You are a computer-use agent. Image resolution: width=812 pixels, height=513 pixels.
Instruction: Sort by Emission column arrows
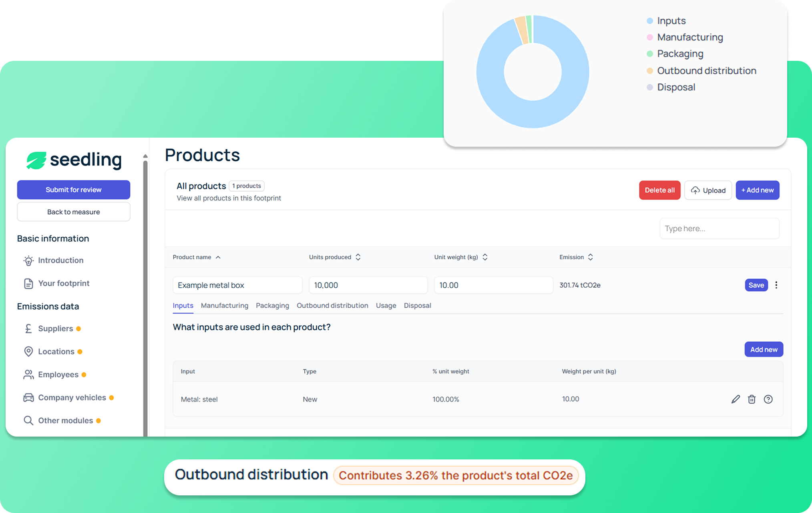coord(590,257)
